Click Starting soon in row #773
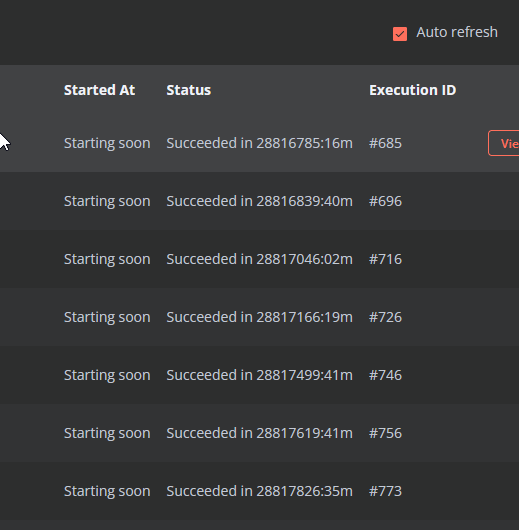 coord(107,492)
